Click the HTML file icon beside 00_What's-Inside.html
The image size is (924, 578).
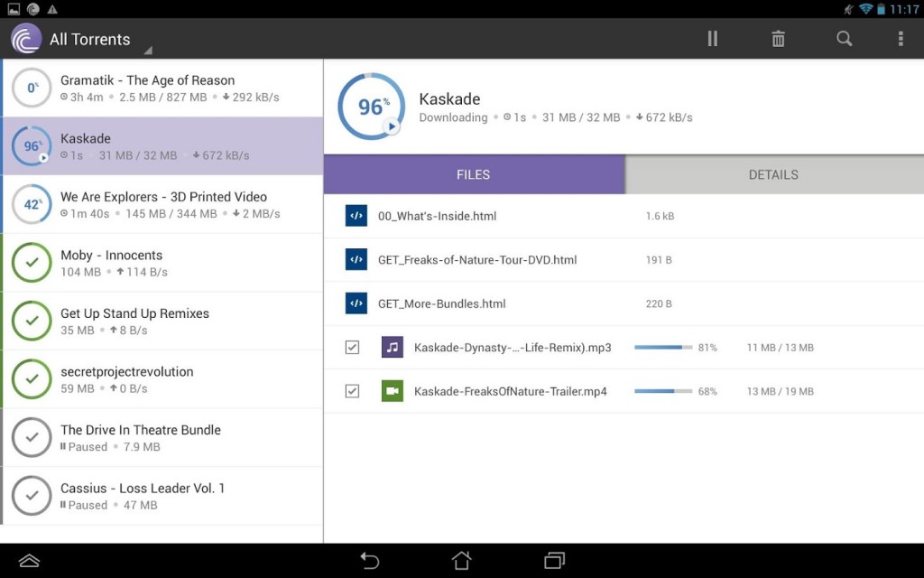[x=356, y=216]
